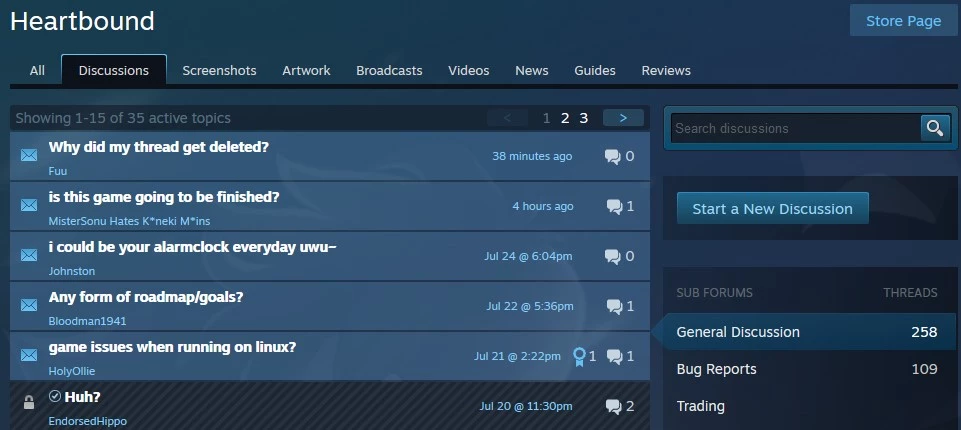Click author name 'HolyOllie'
Image resolution: width=961 pixels, height=430 pixels.
(72, 371)
